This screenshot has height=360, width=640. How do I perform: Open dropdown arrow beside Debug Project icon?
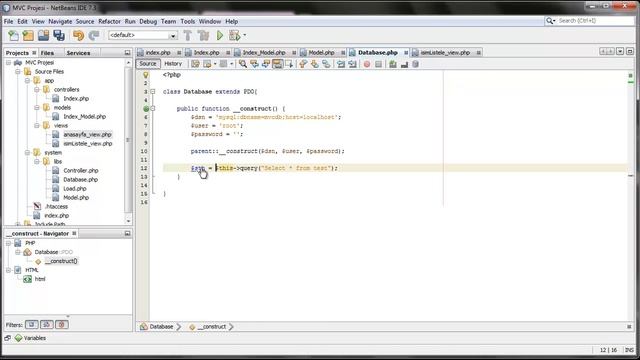point(244,35)
